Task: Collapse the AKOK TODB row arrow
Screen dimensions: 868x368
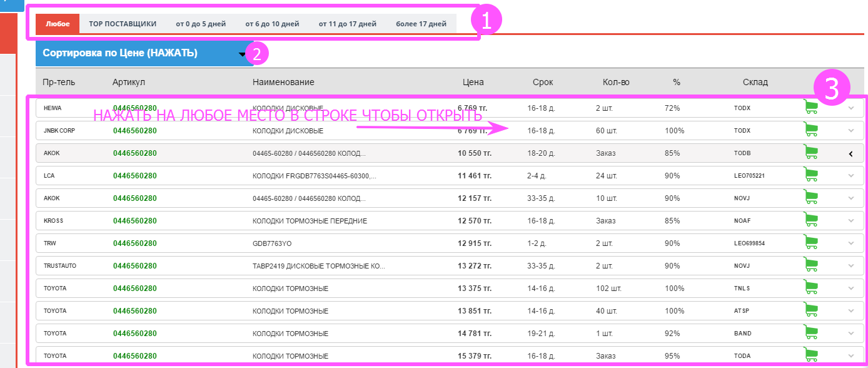Action: (850, 153)
